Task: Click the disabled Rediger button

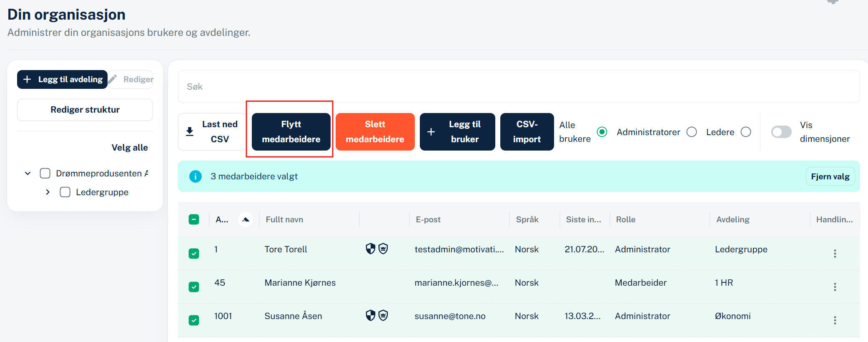Action: click(131, 79)
